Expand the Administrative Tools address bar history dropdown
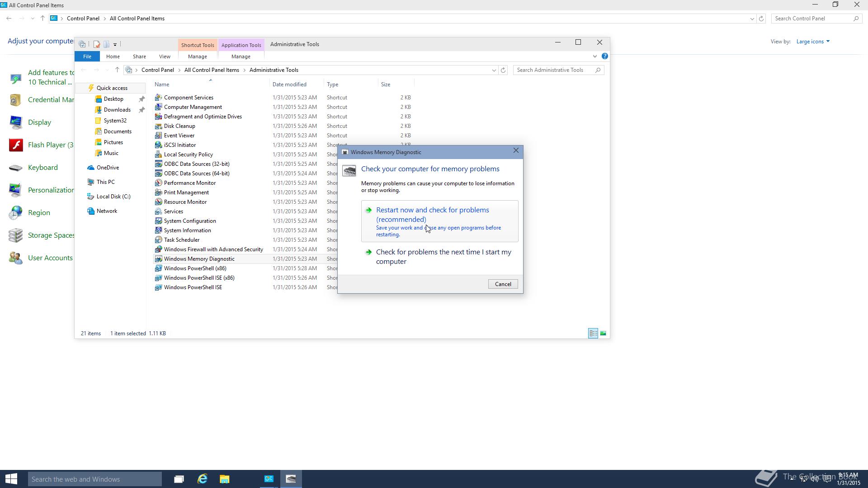 point(494,70)
